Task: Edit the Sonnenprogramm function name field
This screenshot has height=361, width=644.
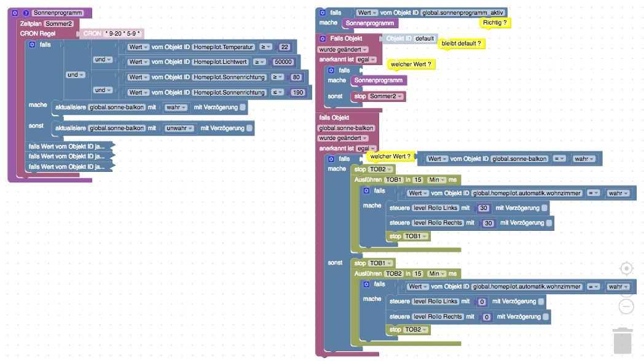Action: click(x=58, y=13)
